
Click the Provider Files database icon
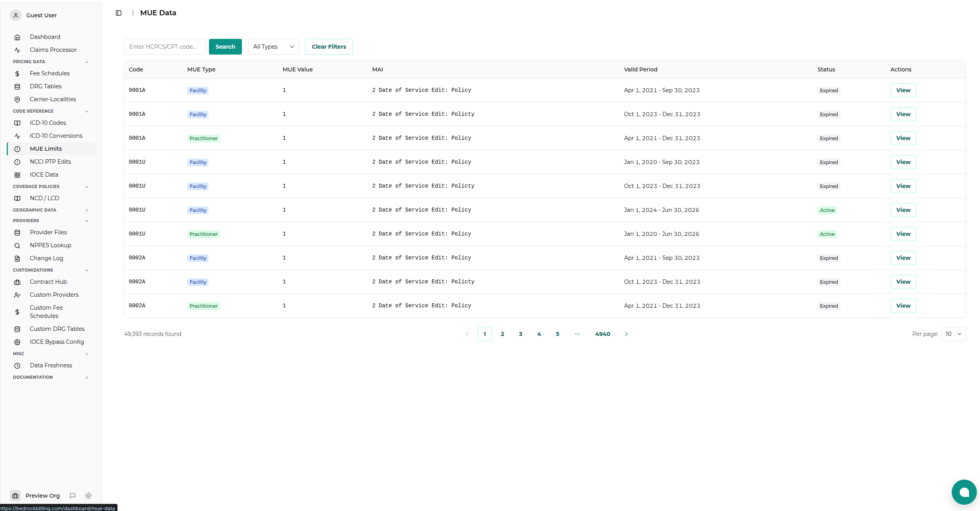(17, 233)
